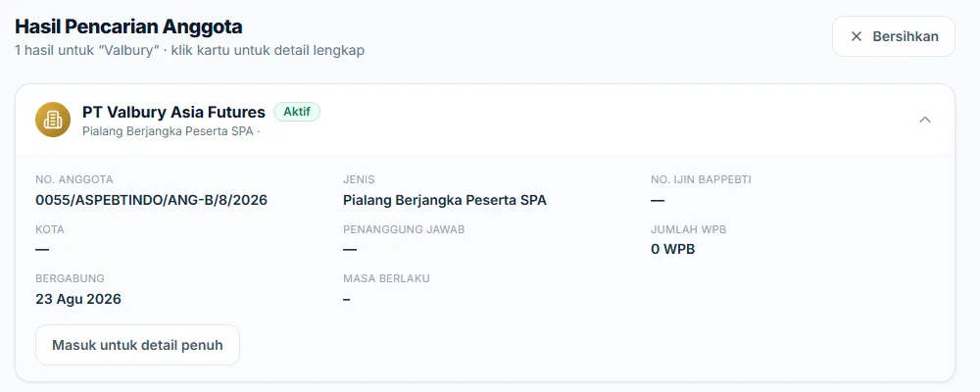Click the Aktif status badge

tap(297, 112)
